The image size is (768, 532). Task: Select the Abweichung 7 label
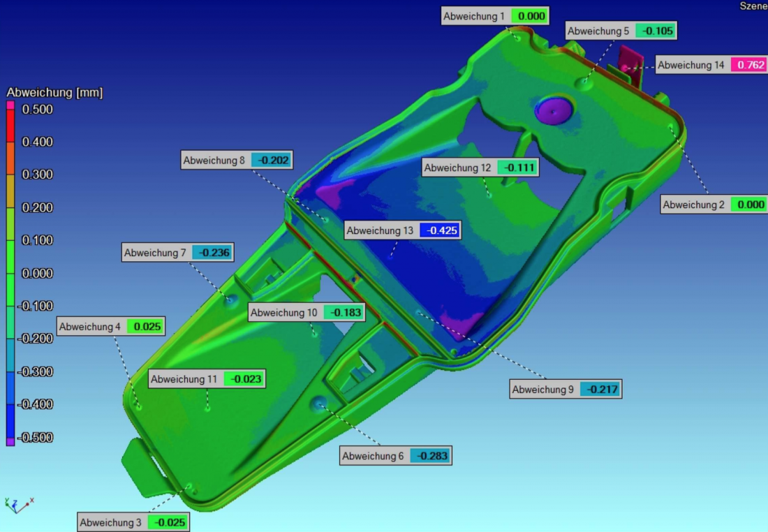[177, 253]
